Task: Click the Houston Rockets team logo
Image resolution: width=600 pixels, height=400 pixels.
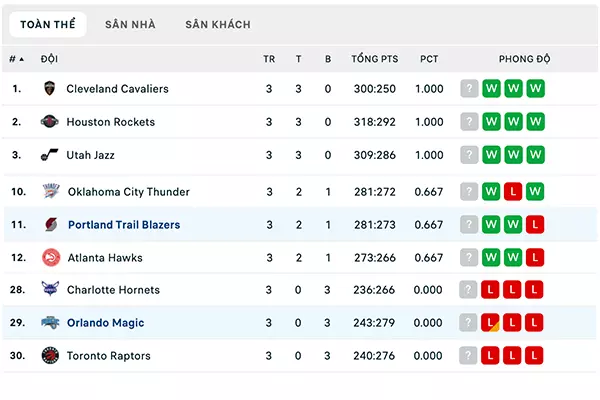Action: pos(49,122)
